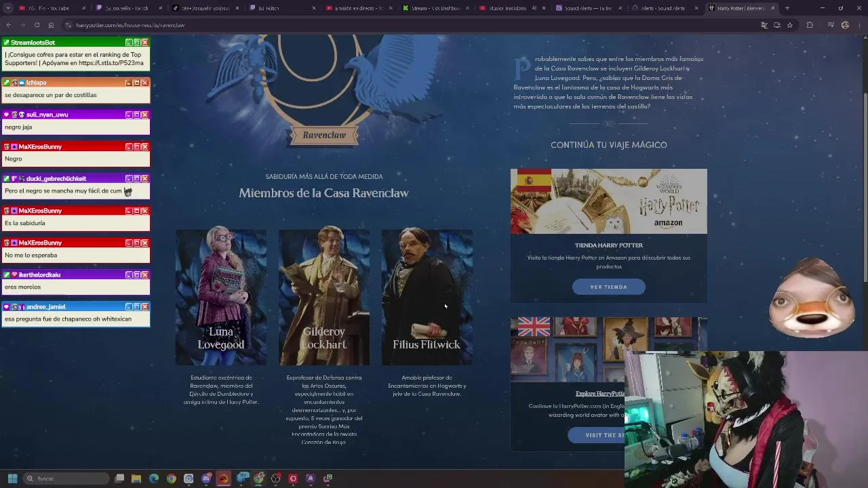The height and width of the screenshot is (488, 868).
Task: Click chat message 'No me lo esperaba'
Action: tap(31, 256)
